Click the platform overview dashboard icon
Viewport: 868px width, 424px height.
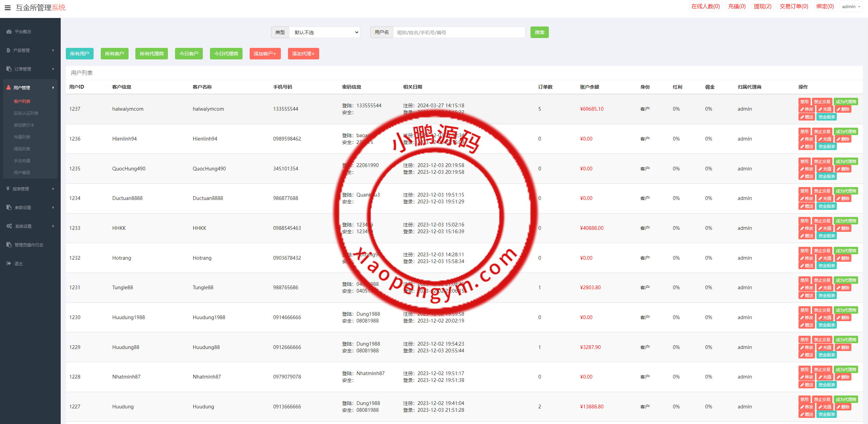pos(9,32)
